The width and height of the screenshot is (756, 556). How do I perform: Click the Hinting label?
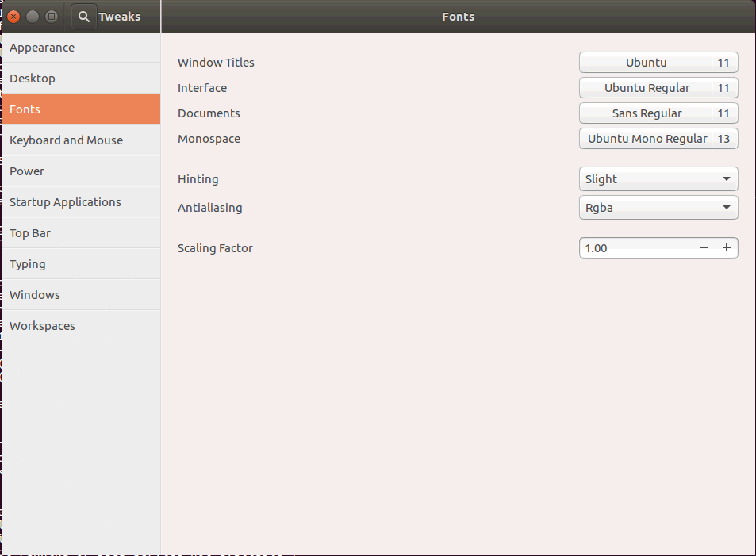(x=198, y=179)
